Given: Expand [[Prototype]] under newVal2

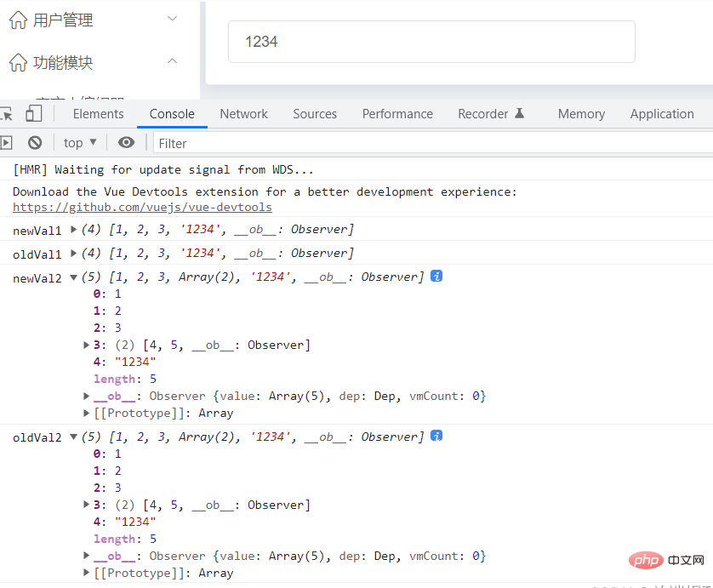Looking at the screenshot, I should (87, 413).
